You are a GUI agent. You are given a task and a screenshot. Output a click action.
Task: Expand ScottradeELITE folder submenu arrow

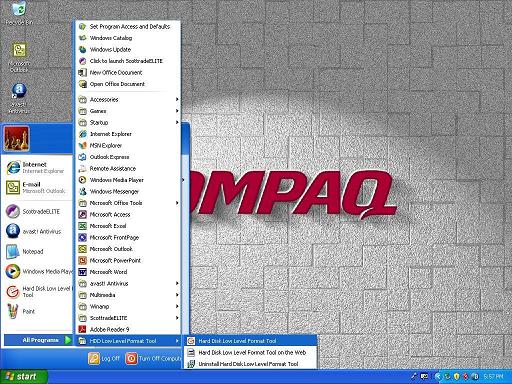click(177, 318)
